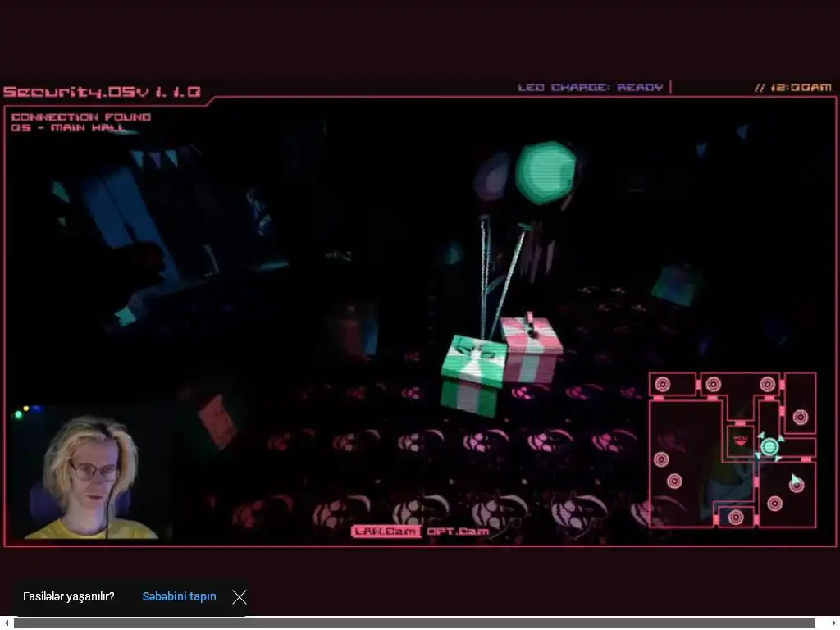Click the active green camera node on map
Viewport: 840px width, 630px height.
[x=769, y=447]
